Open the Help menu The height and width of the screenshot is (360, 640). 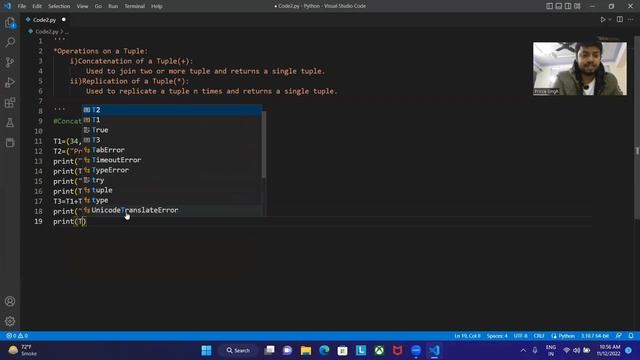[157, 6]
